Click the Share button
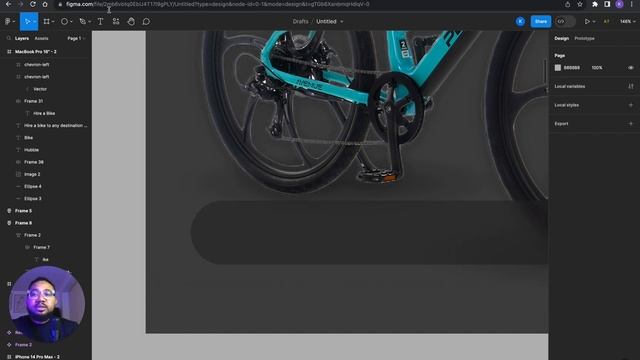Image resolution: width=640 pixels, height=360 pixels. (541, 22)
